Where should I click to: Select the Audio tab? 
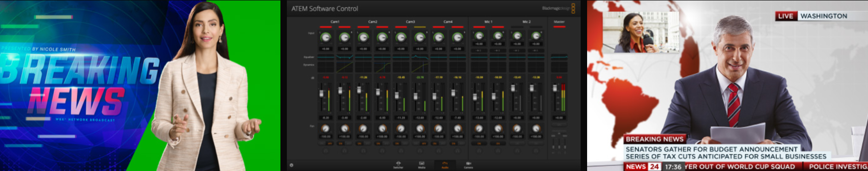click(445, 165)
